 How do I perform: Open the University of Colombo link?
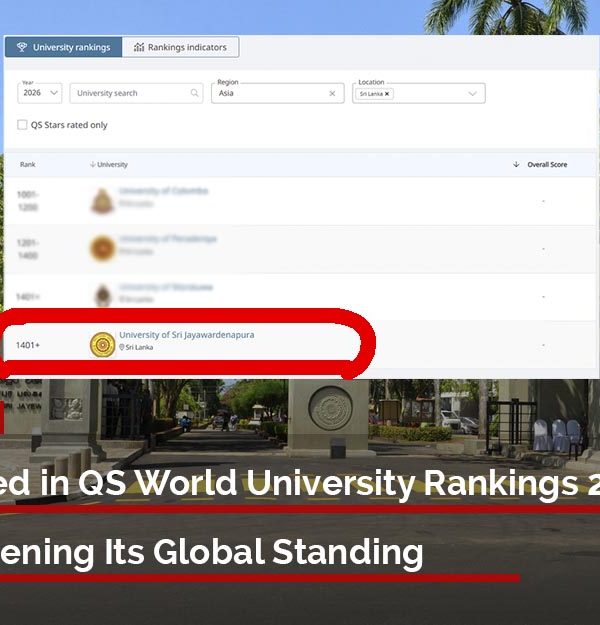[x=157, y=191]
